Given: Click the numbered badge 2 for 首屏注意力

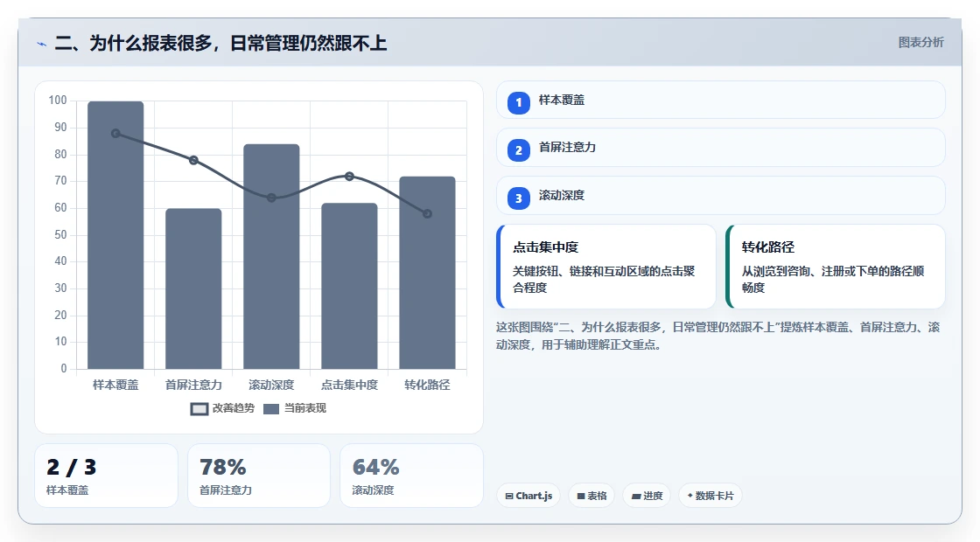Looking at the screenshot, I should click(518, 149).
